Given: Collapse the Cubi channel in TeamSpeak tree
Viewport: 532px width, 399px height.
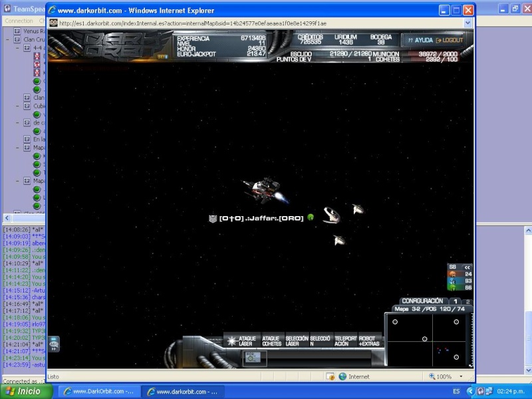Looking at the screenshot, I should click(17, 106).
